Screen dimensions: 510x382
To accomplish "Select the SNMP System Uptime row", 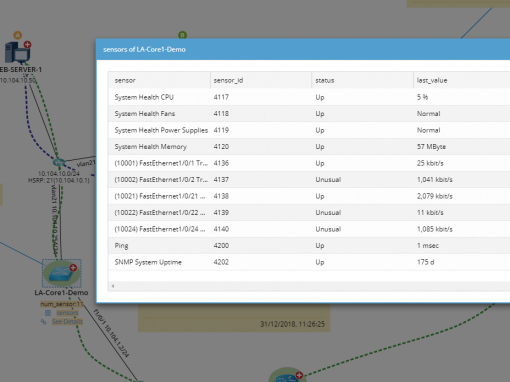I will [309, 262].
